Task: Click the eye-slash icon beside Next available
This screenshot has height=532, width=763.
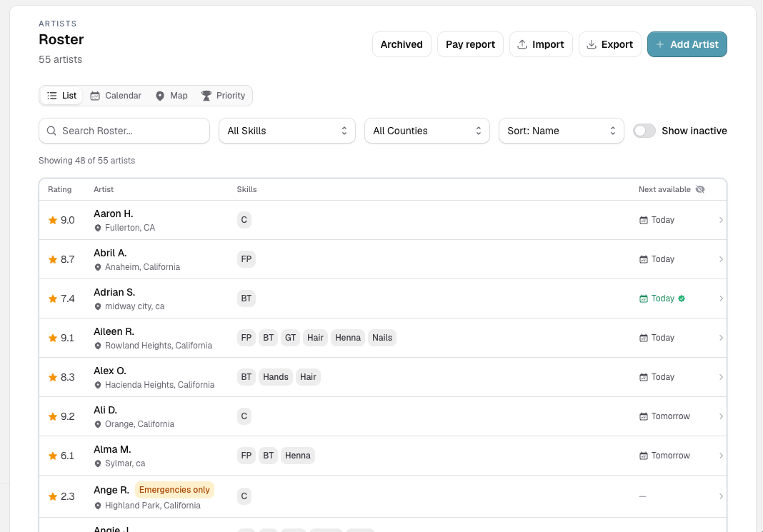Action: click(700, 189)
